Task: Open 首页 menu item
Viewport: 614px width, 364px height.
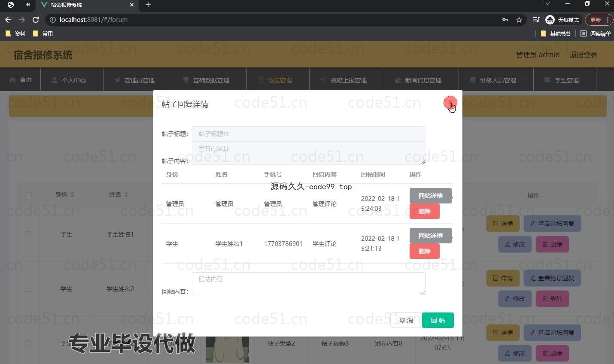Action: click(x=21, y=79)
